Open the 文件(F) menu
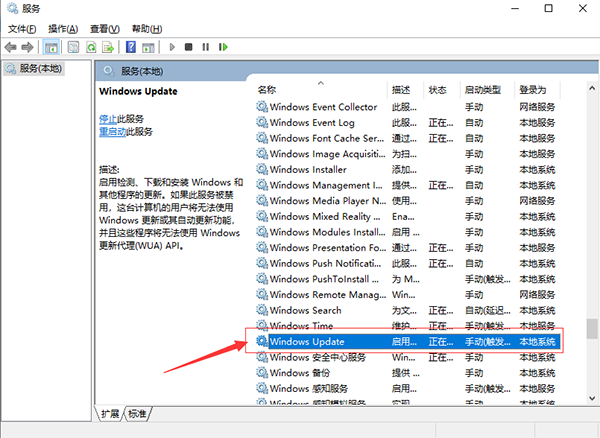The height and width of the screenshot is (438, 600). [22, 28]
